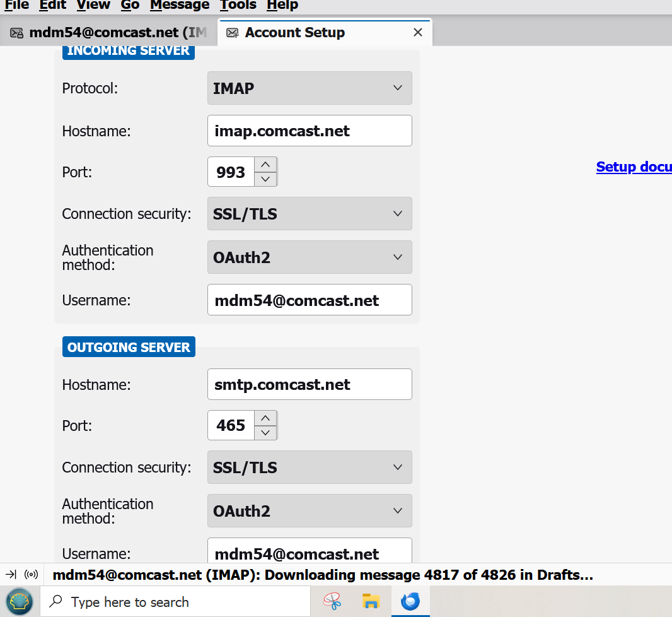
Task: Open the Help menu
Action: point(282,5)
